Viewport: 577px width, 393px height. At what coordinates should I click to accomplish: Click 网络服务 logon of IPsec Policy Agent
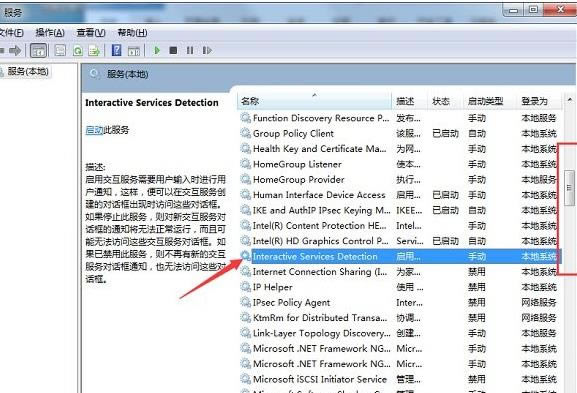(x=539, y=302)
